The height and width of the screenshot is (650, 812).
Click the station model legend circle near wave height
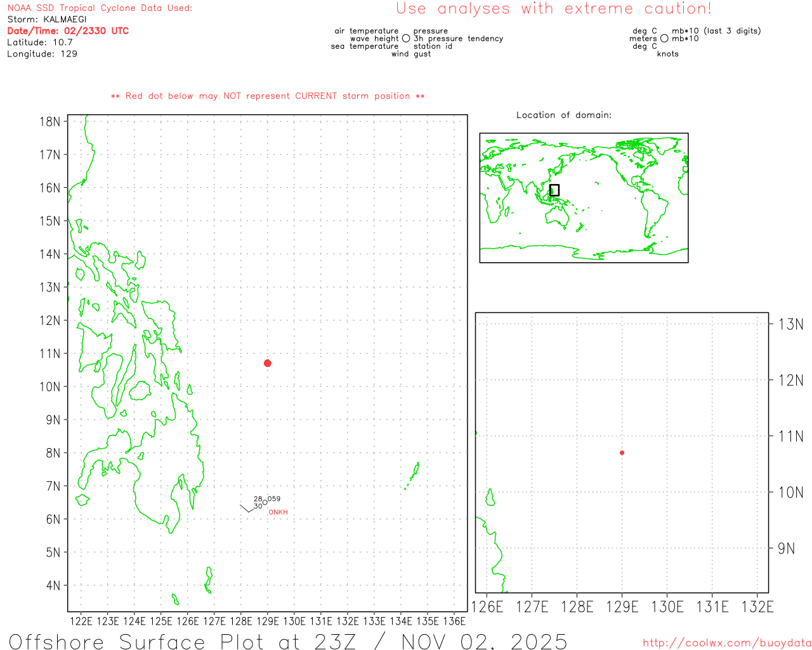(406, 39)
